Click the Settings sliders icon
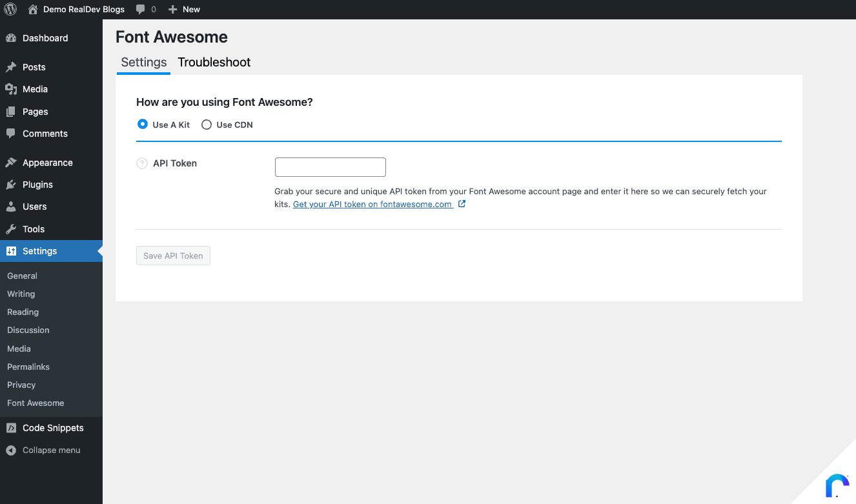856x504 pixels. [x=11, y=251]
